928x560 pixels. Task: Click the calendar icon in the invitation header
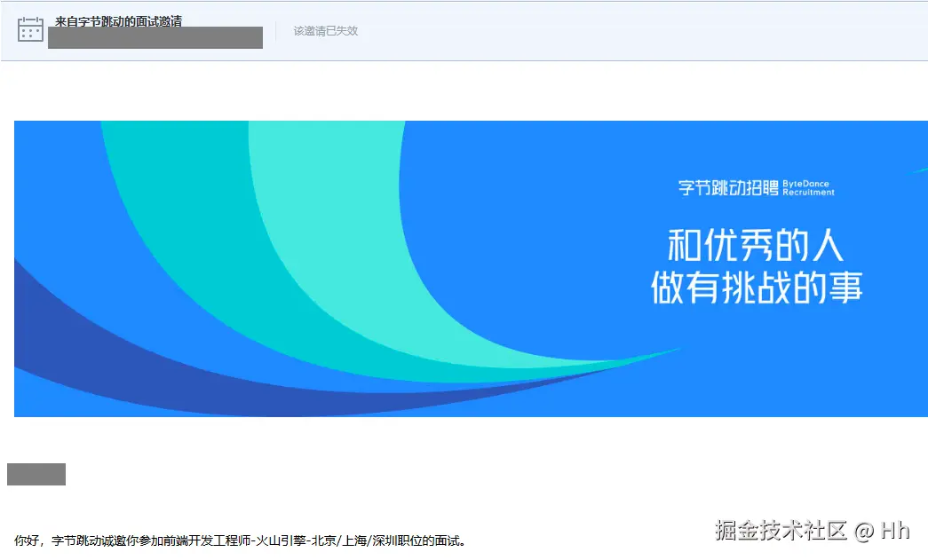pyautogui.click(x=30, y=29)
